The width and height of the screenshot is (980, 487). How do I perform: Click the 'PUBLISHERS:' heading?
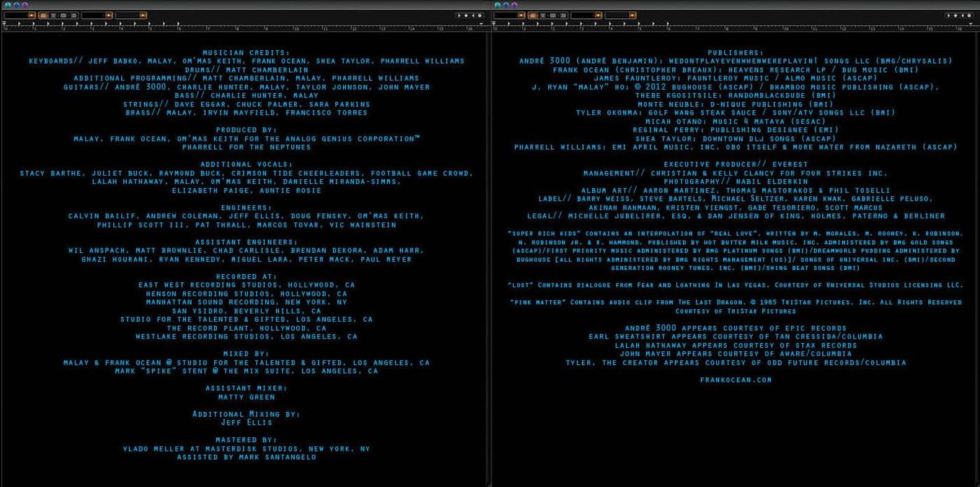(x=735, y=52)
